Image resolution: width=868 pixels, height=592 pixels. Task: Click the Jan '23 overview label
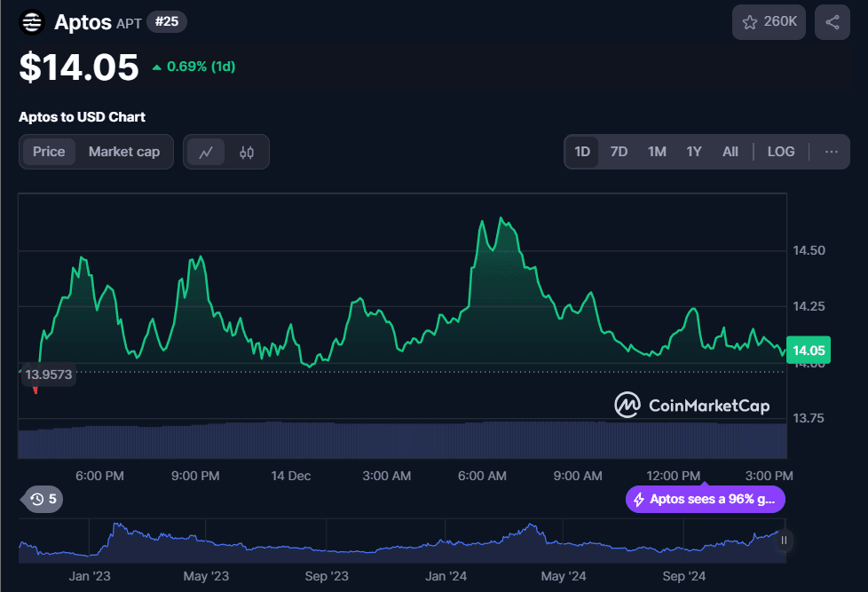coord(90,576)
